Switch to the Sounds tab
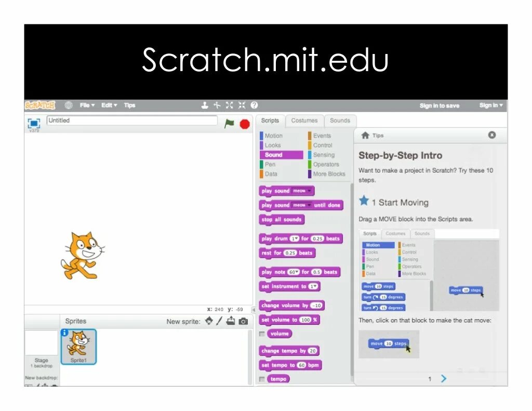The width and height of the screenshot is (532, 411). [340, 120]
